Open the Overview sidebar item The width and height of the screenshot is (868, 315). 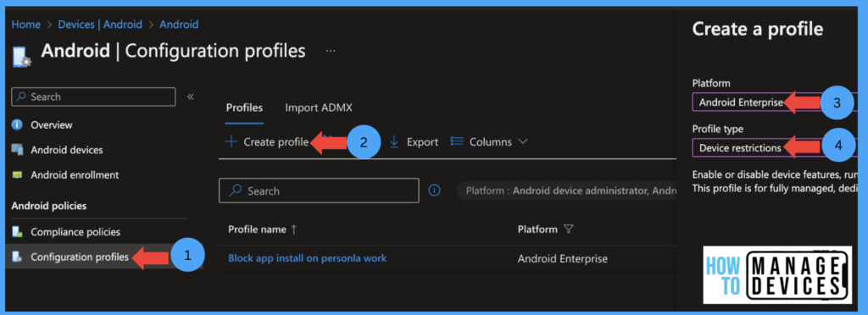point(52,124)
